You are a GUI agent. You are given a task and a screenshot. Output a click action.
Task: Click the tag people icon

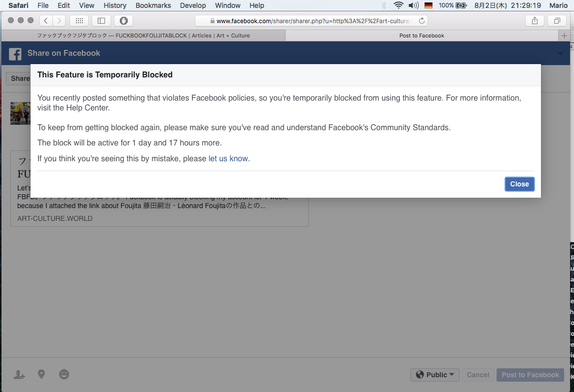19,374
